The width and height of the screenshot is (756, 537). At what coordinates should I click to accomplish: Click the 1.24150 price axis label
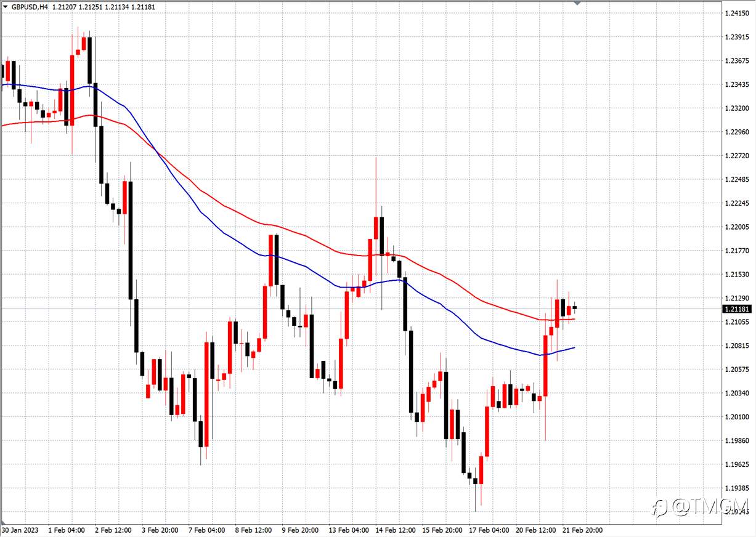pos(737,13)
